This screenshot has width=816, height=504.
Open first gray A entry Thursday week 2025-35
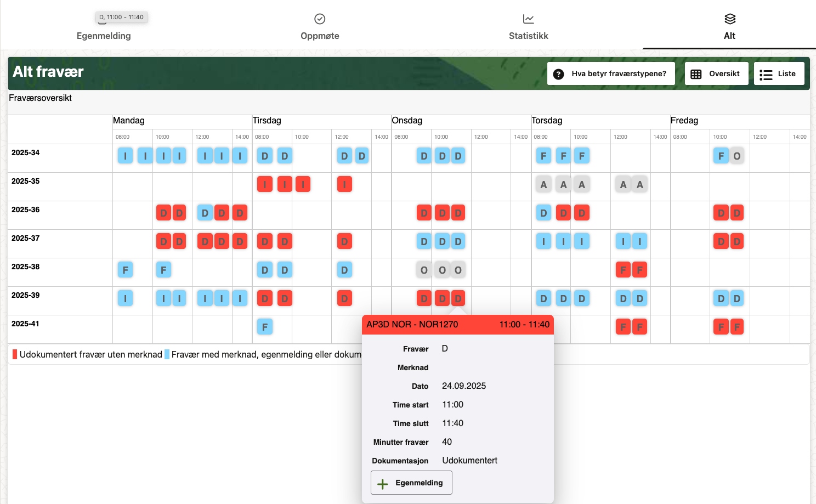point(543,184)
